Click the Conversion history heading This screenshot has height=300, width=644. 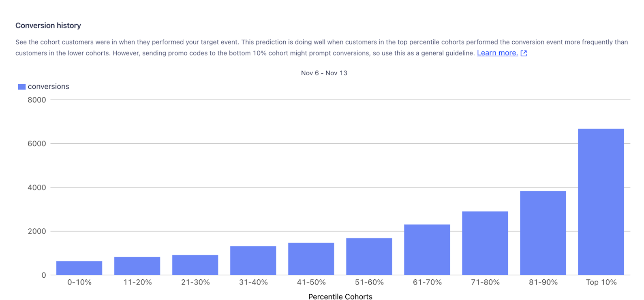(48, 26)
